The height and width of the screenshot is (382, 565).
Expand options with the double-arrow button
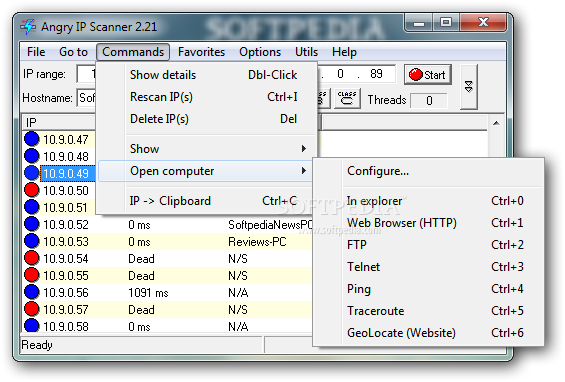[x=469, y=87]
